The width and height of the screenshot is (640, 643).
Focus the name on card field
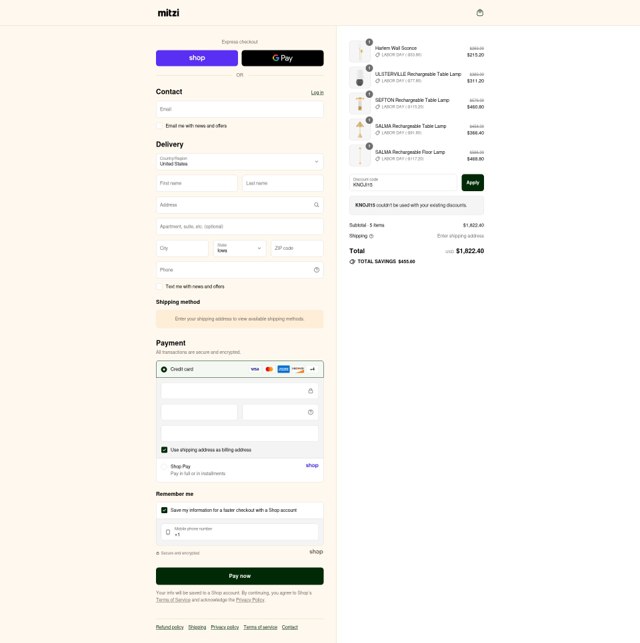239,433
